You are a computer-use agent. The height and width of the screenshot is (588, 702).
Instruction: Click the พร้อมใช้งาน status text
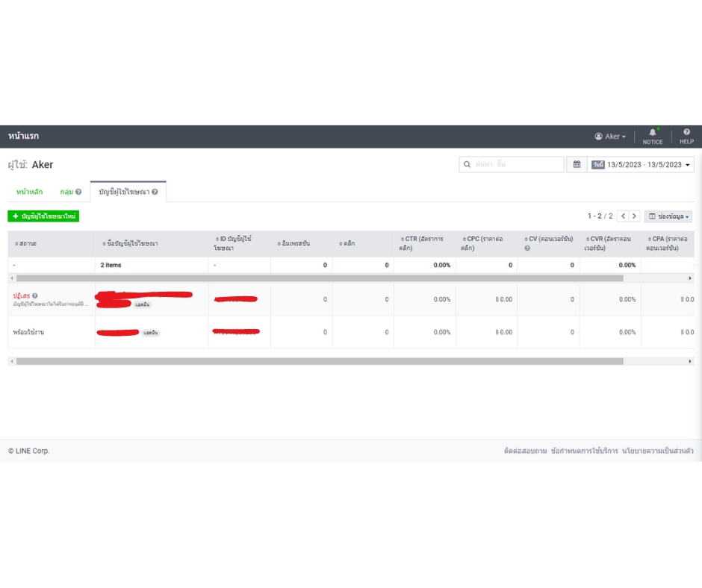28,333
